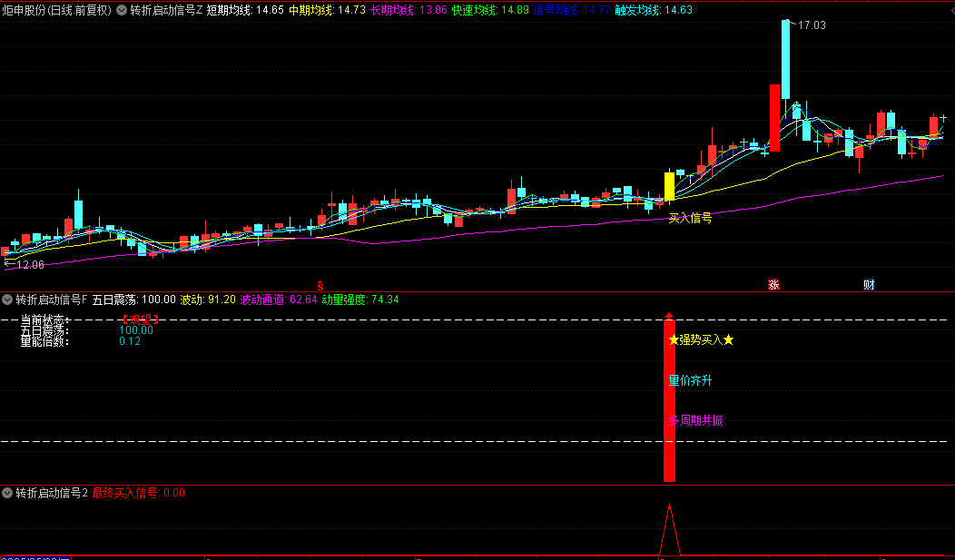Screen dimensions: 955x560
Task: Click the 当前状态 label
Action: point(45,319)
